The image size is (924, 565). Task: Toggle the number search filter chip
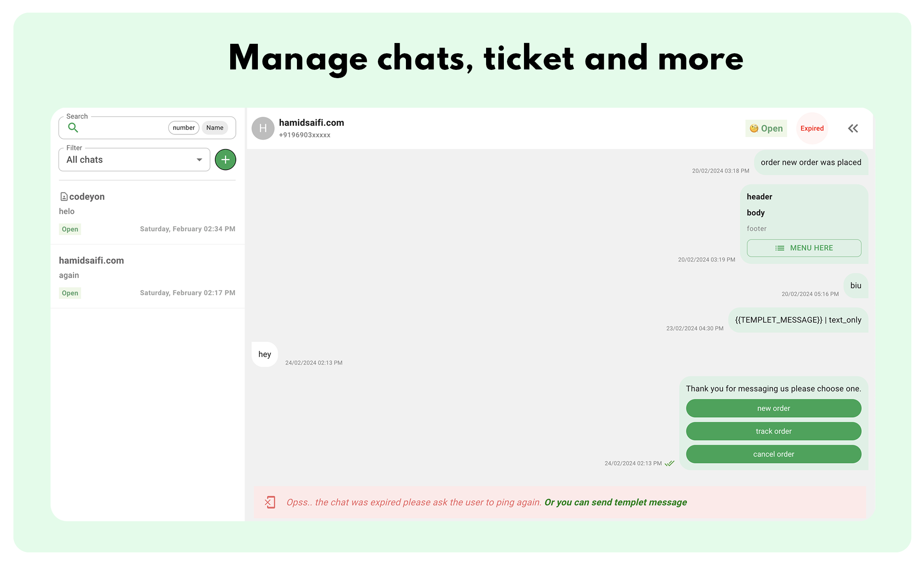point(183,127)
